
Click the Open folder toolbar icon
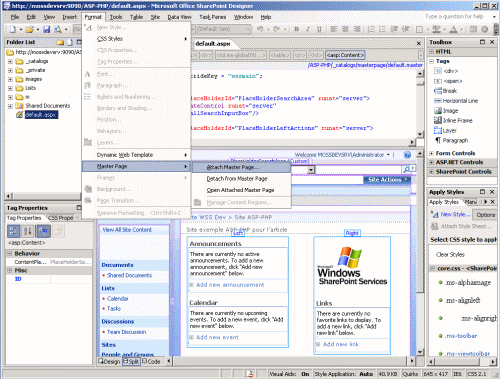click(30, 29)
